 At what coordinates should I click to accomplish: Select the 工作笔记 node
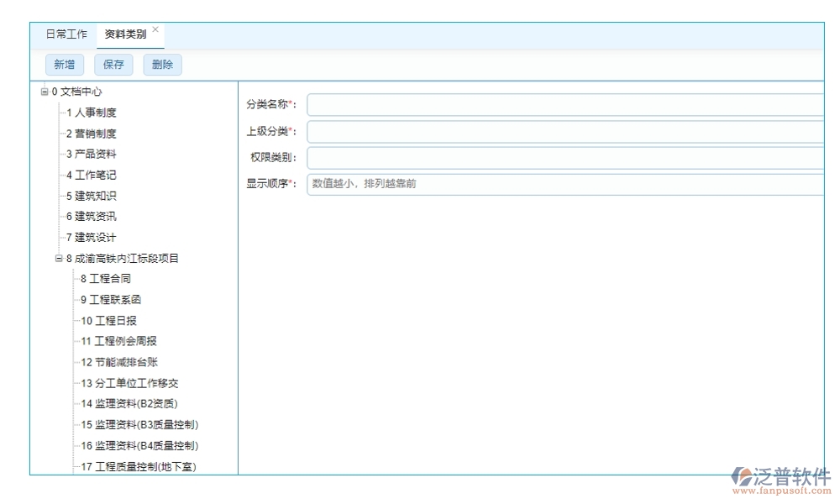(x=94, y=175)
